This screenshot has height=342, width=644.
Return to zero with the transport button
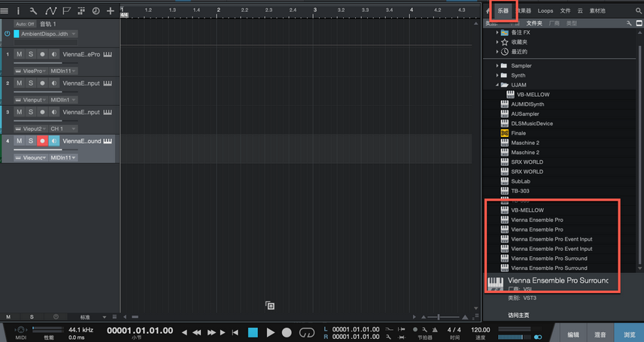(x=235, y=332)
